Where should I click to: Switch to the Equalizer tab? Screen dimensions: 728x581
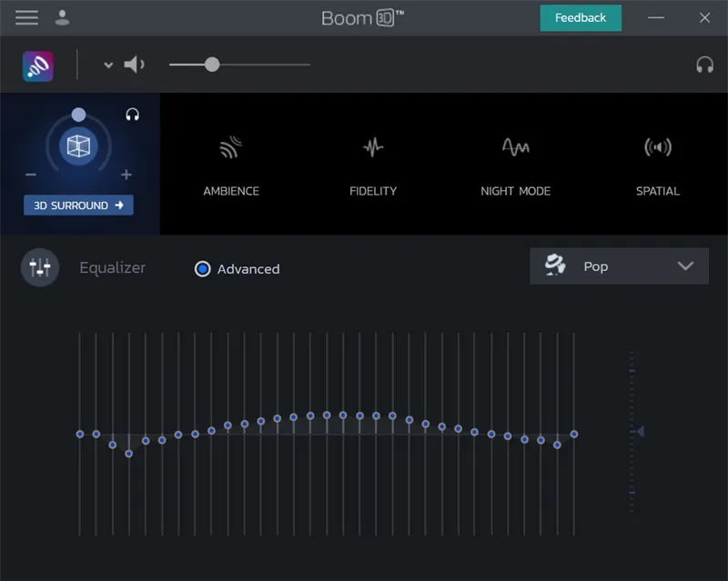pyautogui.click(x=111, y=267)
